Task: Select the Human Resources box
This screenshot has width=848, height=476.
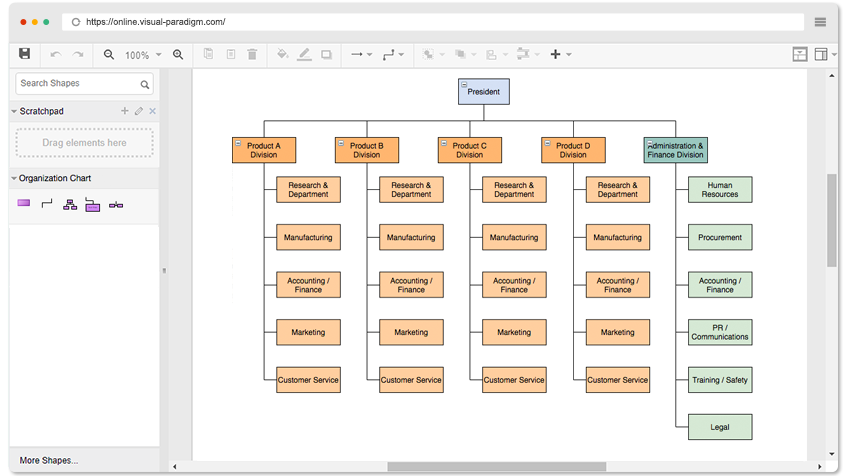Action: pos(719,190)
